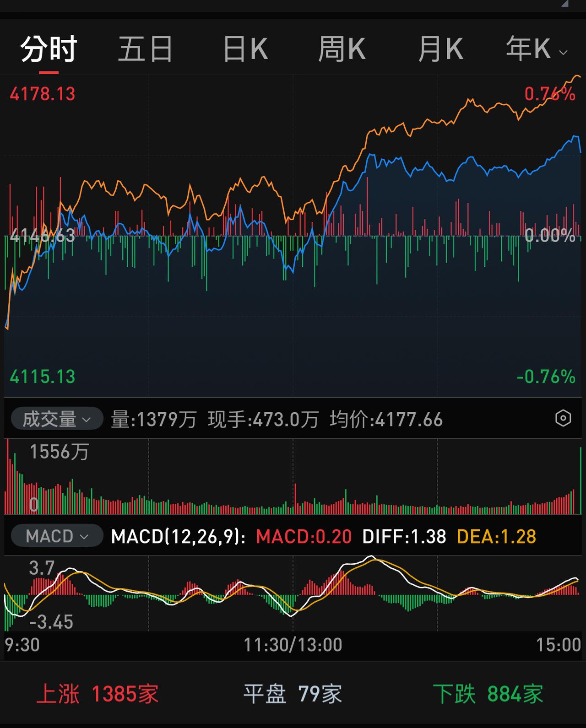Tap the MACD(12,26,9): parameters label
The height and width of the screenshot is (728, 586).
179,536
